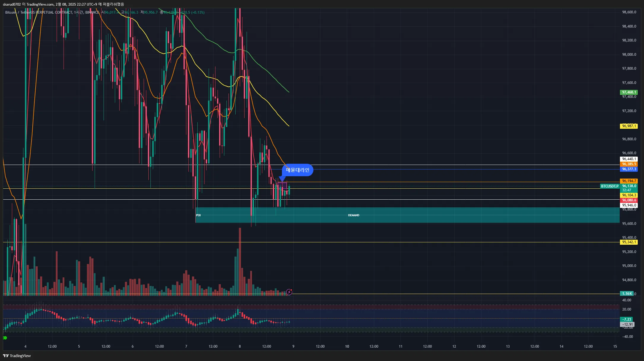Click date 11 on the time axis
Image resolution: width=644 pixels, height=361 pixels.
[x=401, y=346]
